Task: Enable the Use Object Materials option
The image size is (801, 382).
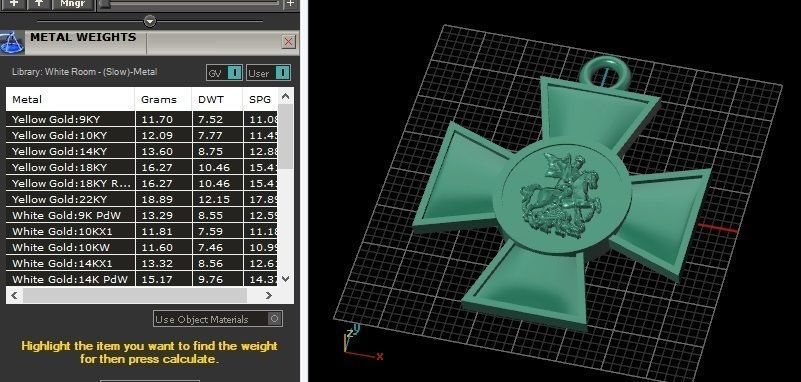Action: click(x=218, y=319)
